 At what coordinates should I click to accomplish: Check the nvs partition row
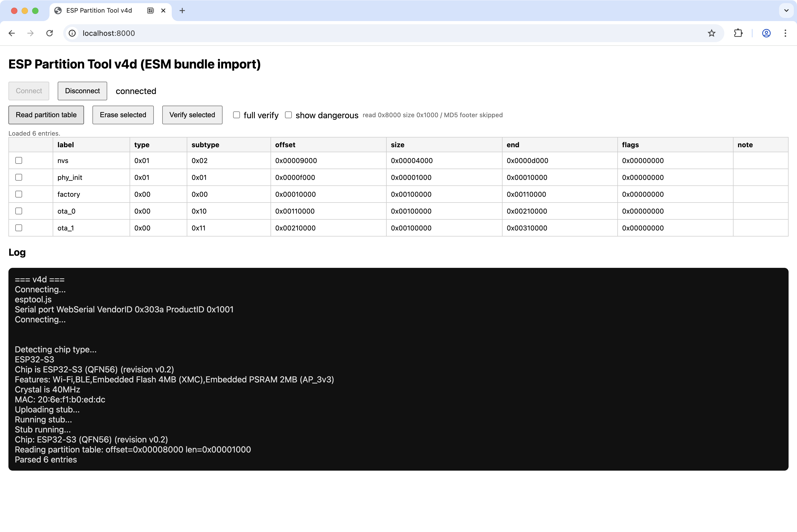coord(19,160)
